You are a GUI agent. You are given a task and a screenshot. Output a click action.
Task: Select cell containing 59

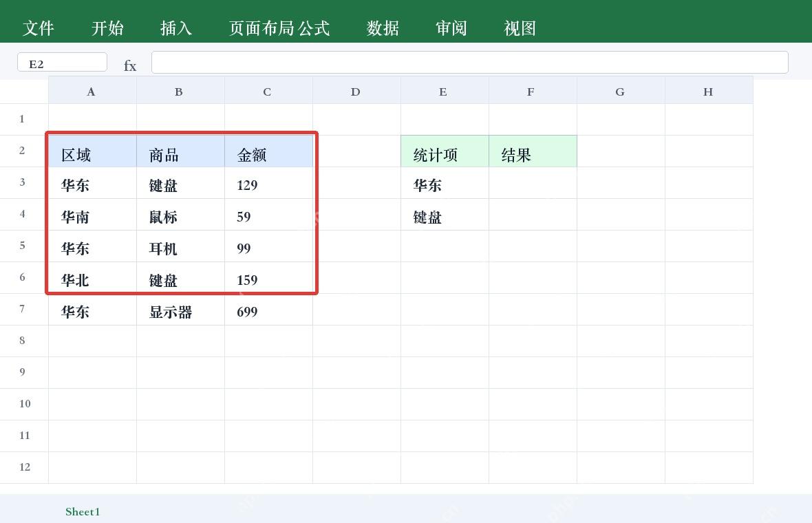click(268, 215)
